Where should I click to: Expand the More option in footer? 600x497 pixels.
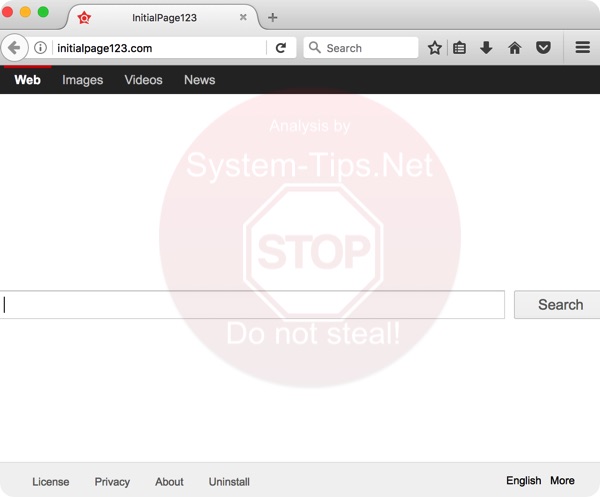[x=562, y=481]
